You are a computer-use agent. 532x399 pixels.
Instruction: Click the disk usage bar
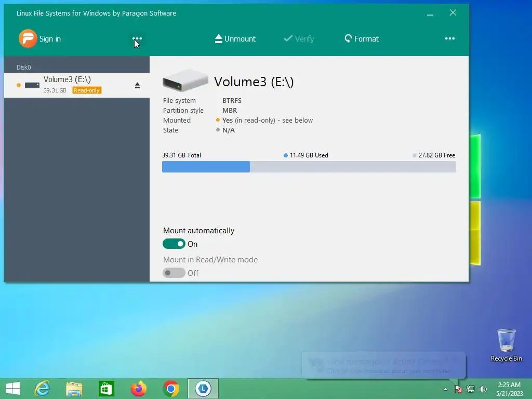tap(309, 167)
